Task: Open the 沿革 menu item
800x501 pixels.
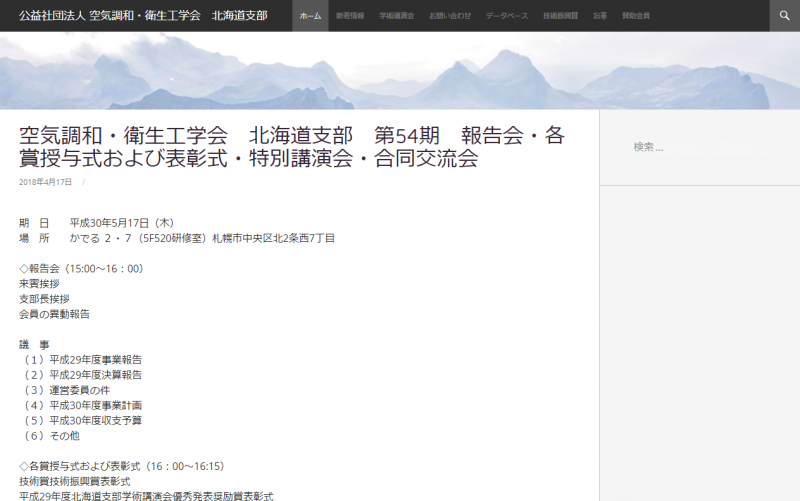Action: [x=600, y=16]
